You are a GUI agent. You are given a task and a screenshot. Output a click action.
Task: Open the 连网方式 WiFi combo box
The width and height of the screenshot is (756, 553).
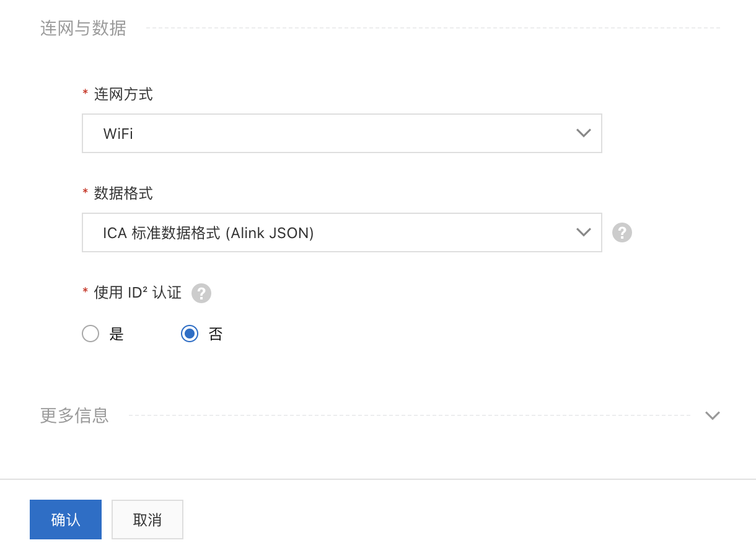(342, 133)
